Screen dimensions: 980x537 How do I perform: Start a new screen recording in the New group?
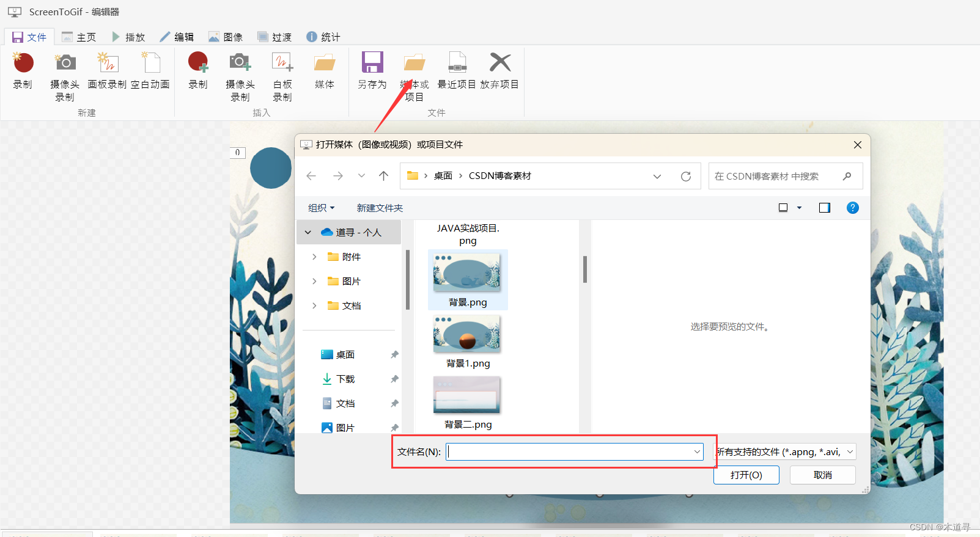click(x=23, y=71)
